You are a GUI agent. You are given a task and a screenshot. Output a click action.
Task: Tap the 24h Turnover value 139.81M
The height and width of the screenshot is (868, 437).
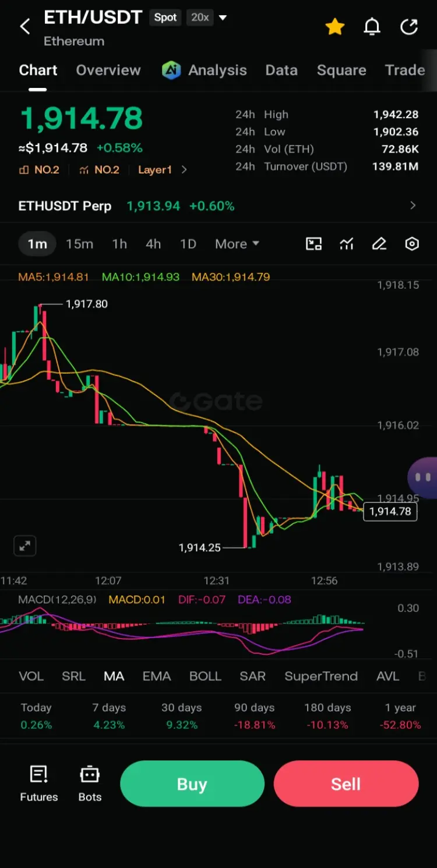396,167
